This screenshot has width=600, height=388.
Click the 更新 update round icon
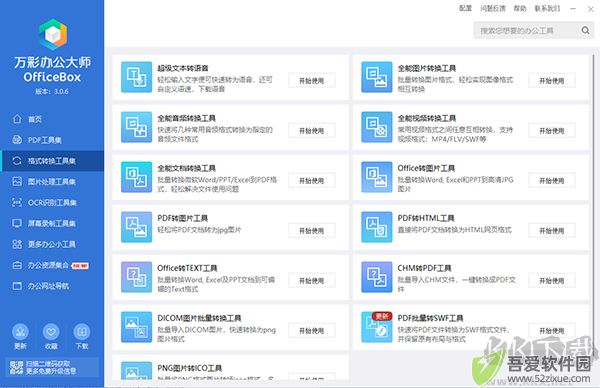pos(20,332)
